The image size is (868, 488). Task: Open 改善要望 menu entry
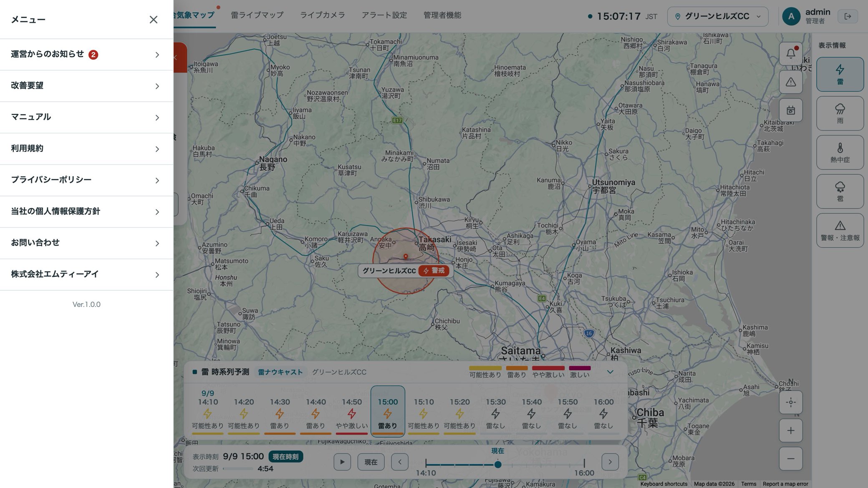pyautogui.click(x=86, y=86)
